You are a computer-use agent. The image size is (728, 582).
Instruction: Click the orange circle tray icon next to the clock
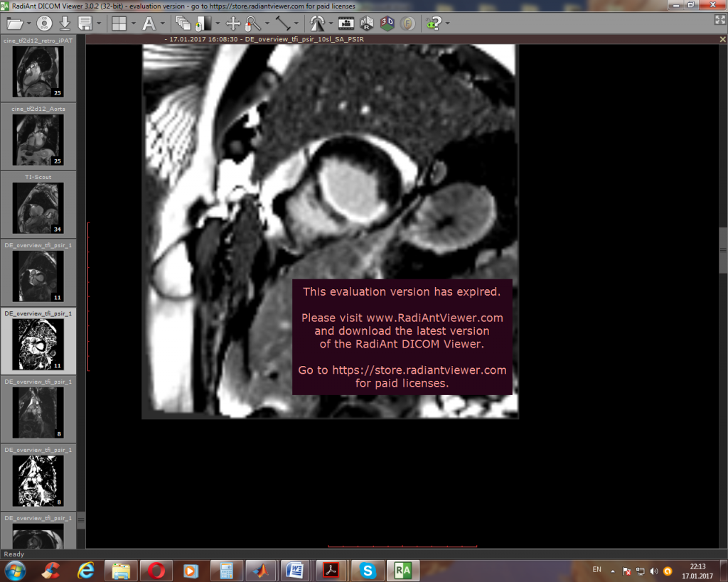point(668,571)
